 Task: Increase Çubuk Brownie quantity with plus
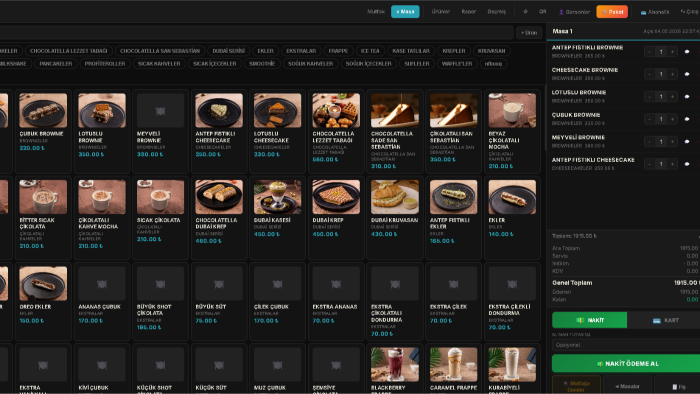coord(672,119)
